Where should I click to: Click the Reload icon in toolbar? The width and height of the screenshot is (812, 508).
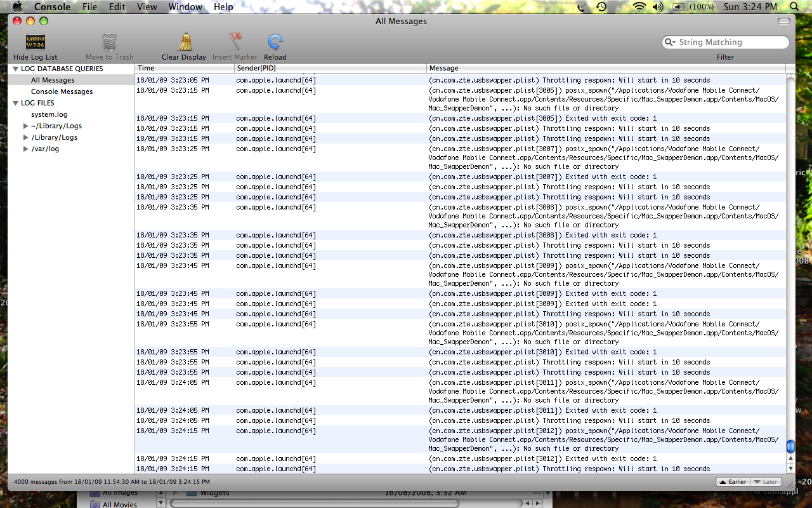point(275,43)
